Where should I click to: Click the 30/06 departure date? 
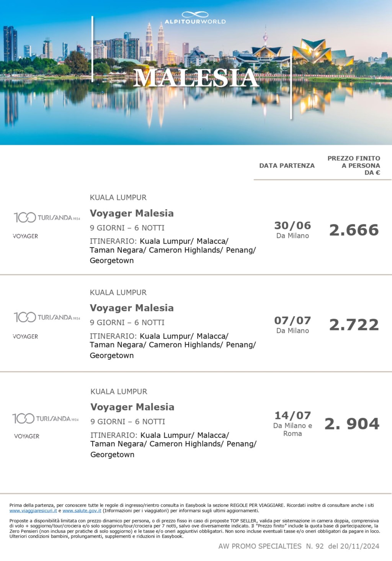click(292, 225)
